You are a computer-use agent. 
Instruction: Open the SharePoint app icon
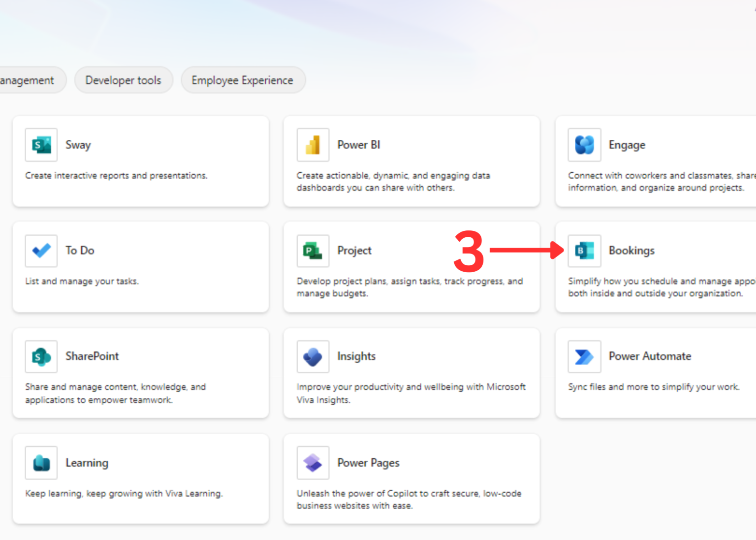point(41,356)
